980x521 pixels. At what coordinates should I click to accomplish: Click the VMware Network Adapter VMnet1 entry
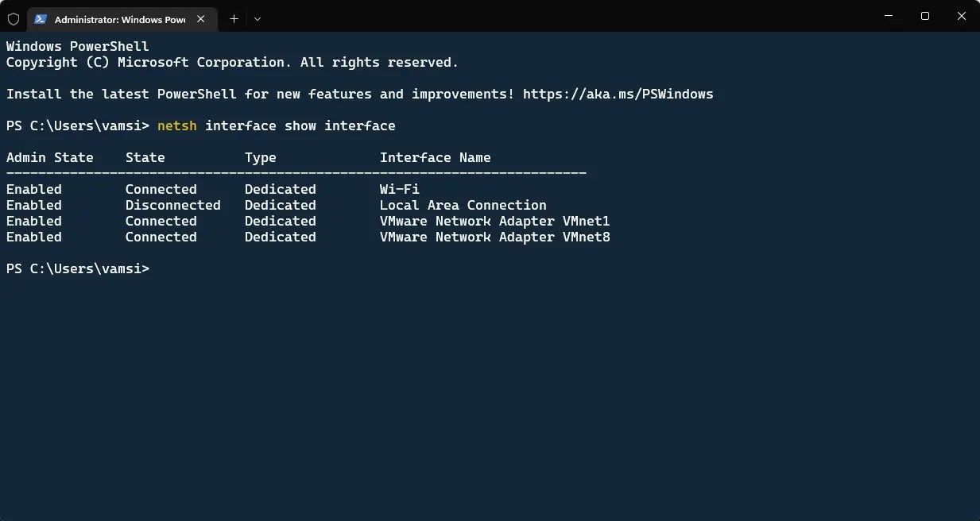pyautogui.click(x=495, y=221)
